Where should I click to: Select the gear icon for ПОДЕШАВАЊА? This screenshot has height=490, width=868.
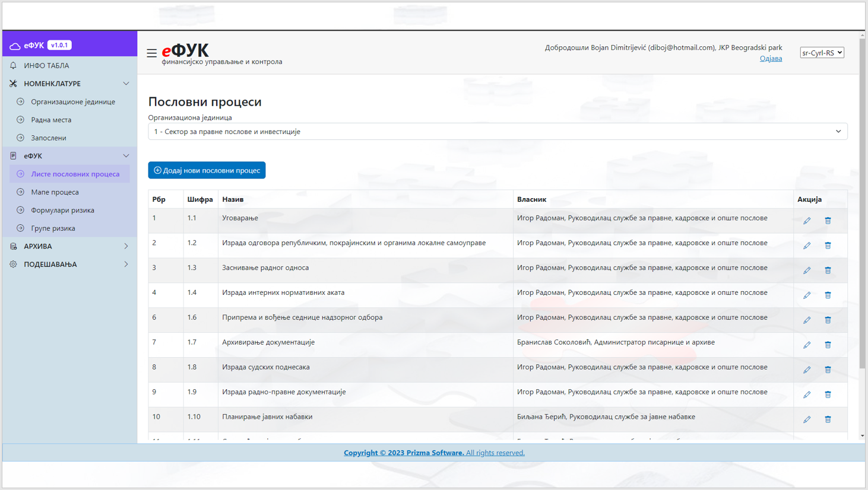(x=12, y=264)
